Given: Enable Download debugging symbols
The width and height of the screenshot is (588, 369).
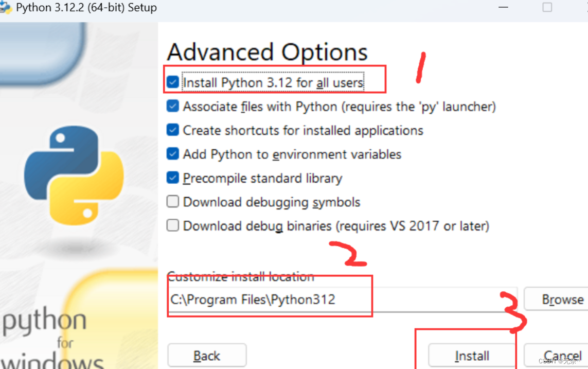Looking at the screenshot, I should pyautogui.click(x=172, y=202).
